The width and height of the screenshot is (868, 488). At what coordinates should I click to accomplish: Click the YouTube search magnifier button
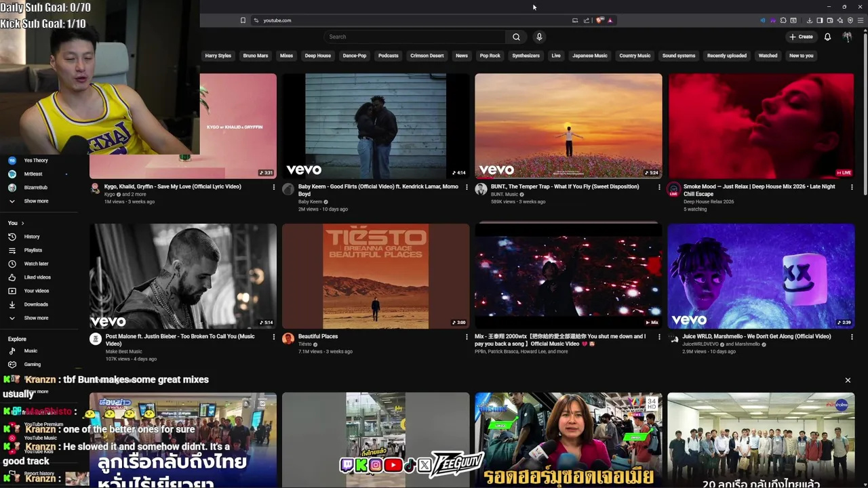click(x=516, y=37)
